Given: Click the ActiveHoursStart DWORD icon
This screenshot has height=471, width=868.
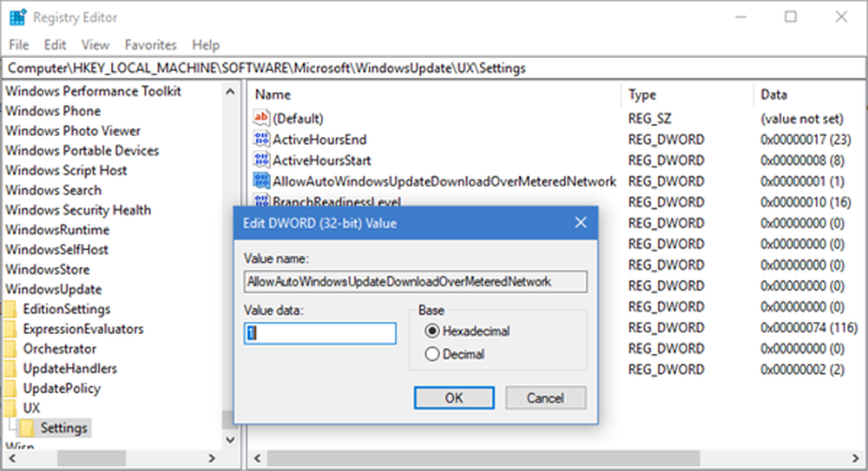Looking at the screenshot, I should (x=260, y=160).
